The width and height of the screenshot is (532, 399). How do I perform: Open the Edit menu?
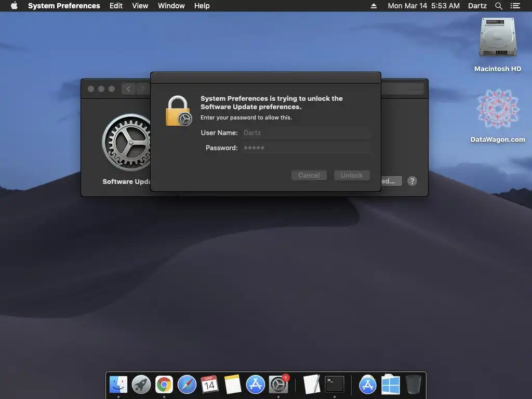click(x=116, y=6)
